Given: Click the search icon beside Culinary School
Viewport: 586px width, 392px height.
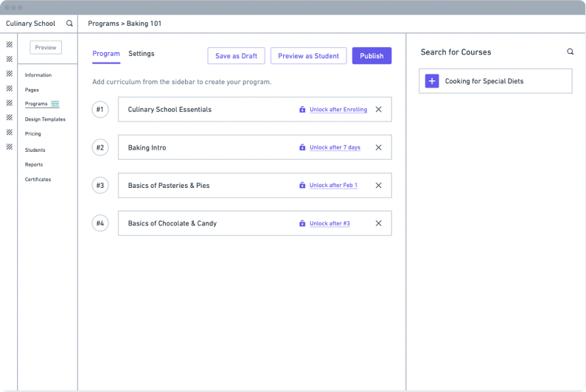Looking at the screenshot, I should tap(69, 24).
